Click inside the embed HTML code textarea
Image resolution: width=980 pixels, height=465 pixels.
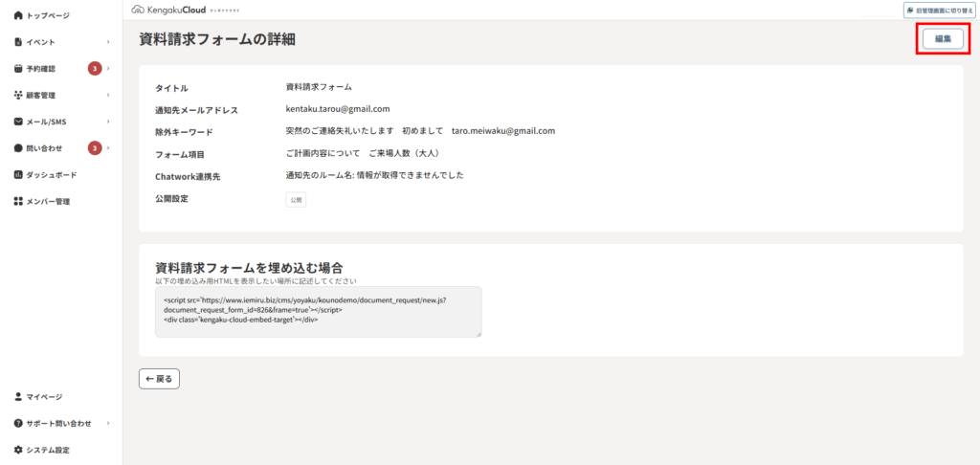click(x=318, y=312)
